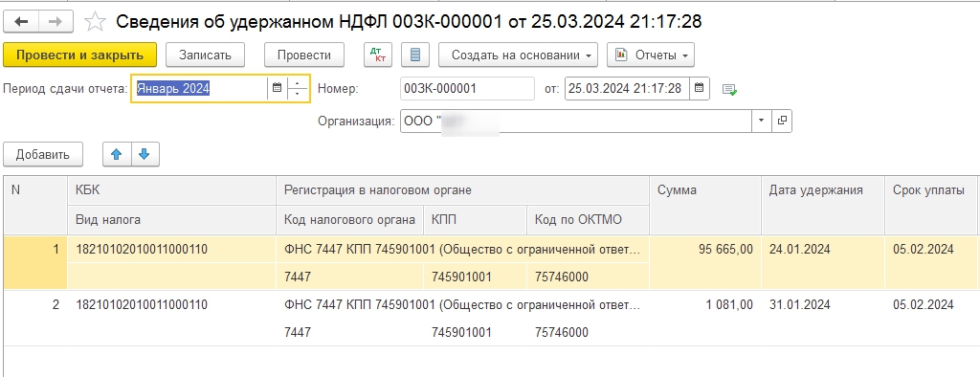Click the Провести button
The height and width of the screenshot is (377, 980).
(x=304, y=55)
